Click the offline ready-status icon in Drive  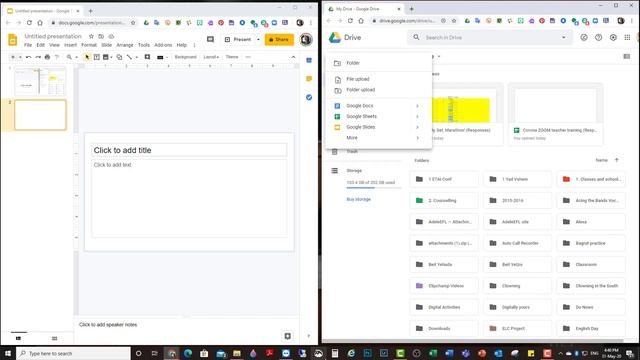click(584, 38)
